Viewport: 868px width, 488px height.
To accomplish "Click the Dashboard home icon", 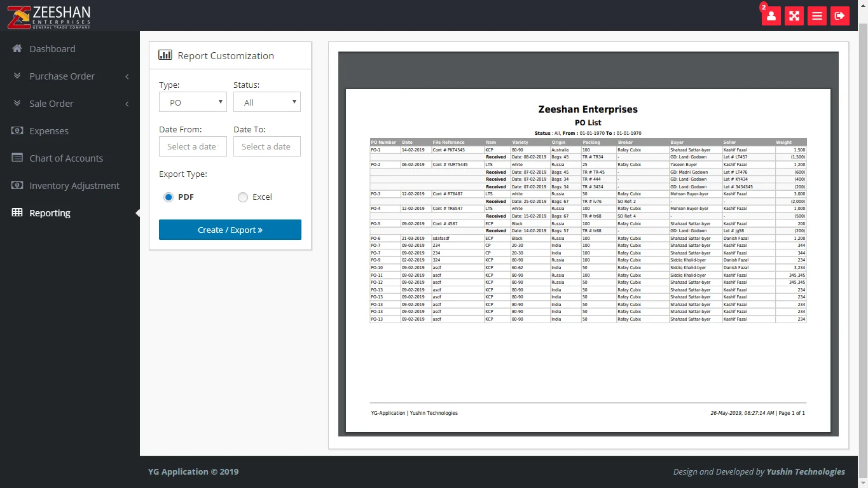I will 17,49.
